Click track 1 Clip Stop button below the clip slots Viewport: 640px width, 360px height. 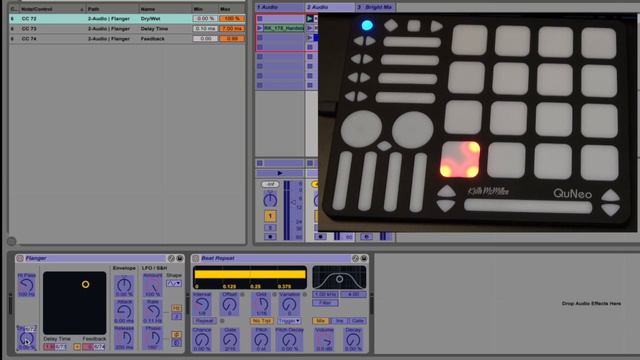coord(260,163)
